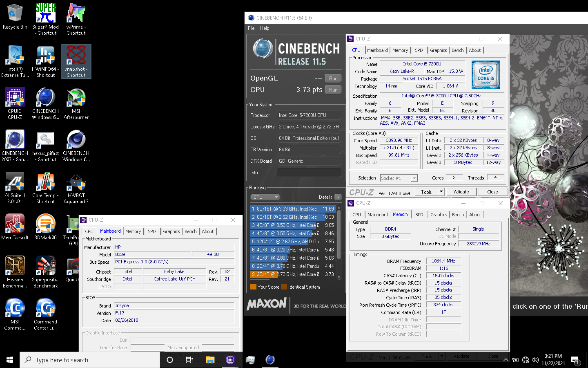Viewport: 588px width, 368px height.
Task: Open HWiNFO64 shortcut icon
Action: 45,61
